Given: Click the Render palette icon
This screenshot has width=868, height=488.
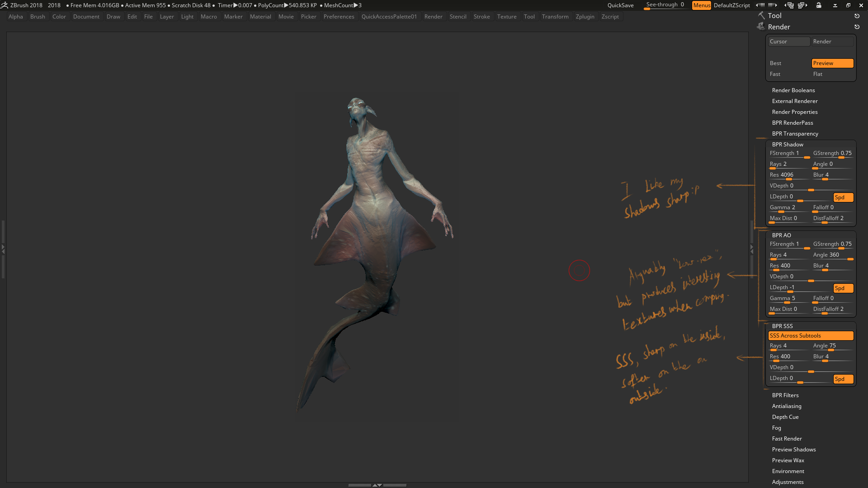Looking at the screenshot, I should coord(761,27).
